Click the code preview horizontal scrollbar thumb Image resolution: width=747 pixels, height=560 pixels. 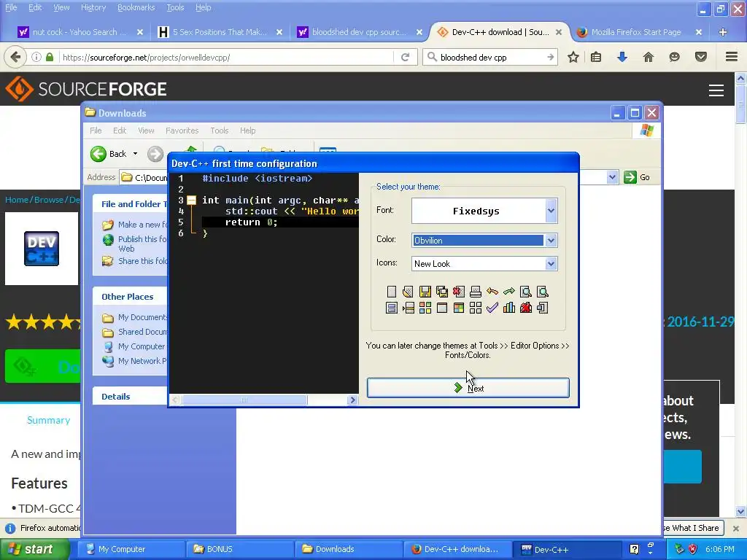(x=244, y=400)
